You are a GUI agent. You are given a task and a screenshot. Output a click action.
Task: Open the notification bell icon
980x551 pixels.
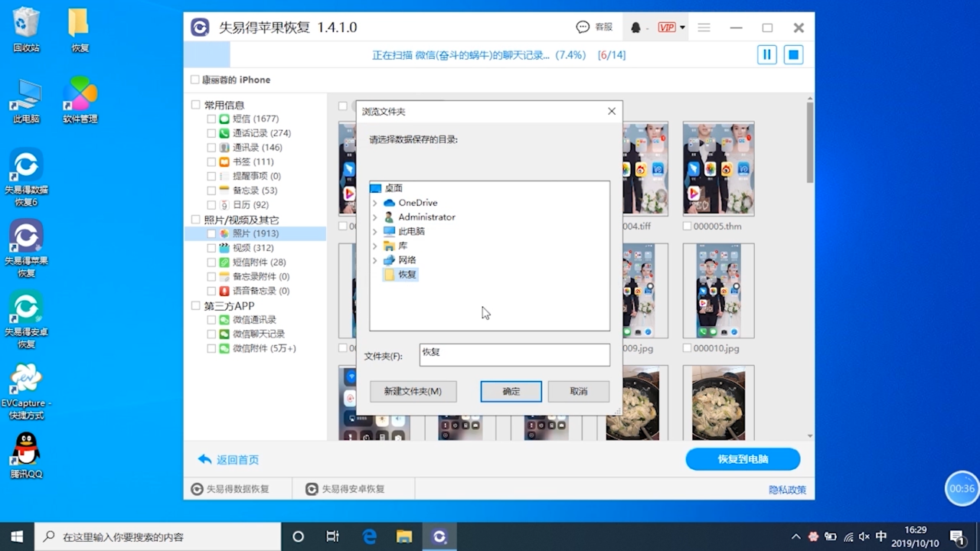[635, 28]
